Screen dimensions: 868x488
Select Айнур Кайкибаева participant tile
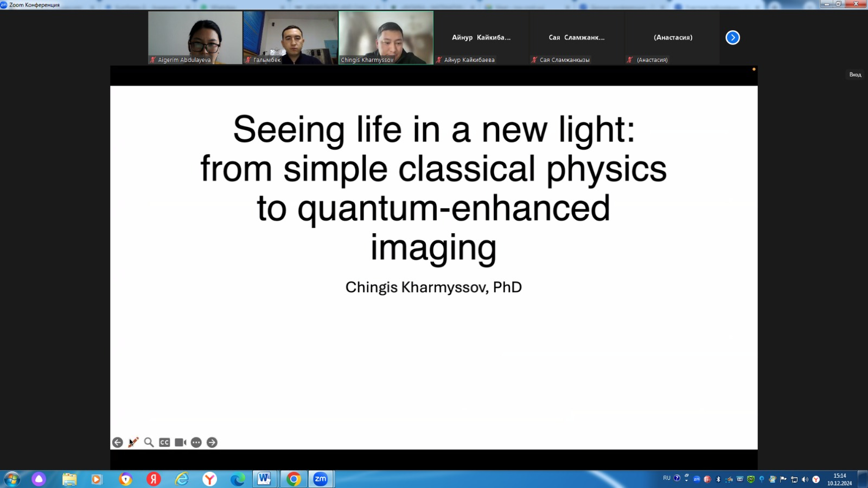click(481, 37)
